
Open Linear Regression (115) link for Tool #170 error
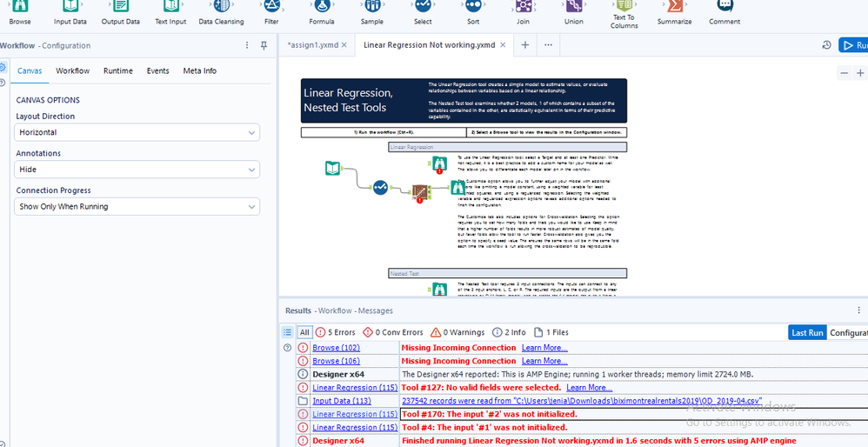(x=355, y=414)
